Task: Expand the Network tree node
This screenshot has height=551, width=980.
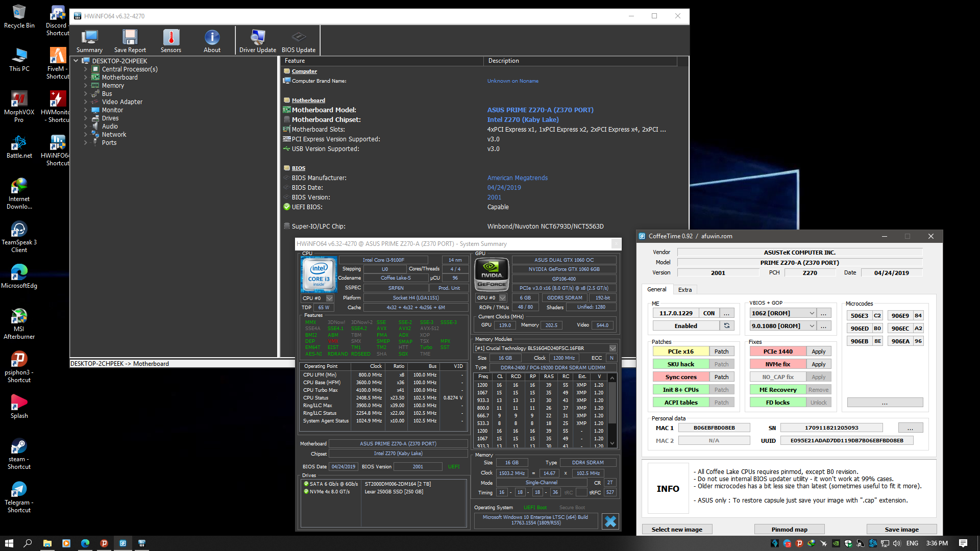Action: 85,134
